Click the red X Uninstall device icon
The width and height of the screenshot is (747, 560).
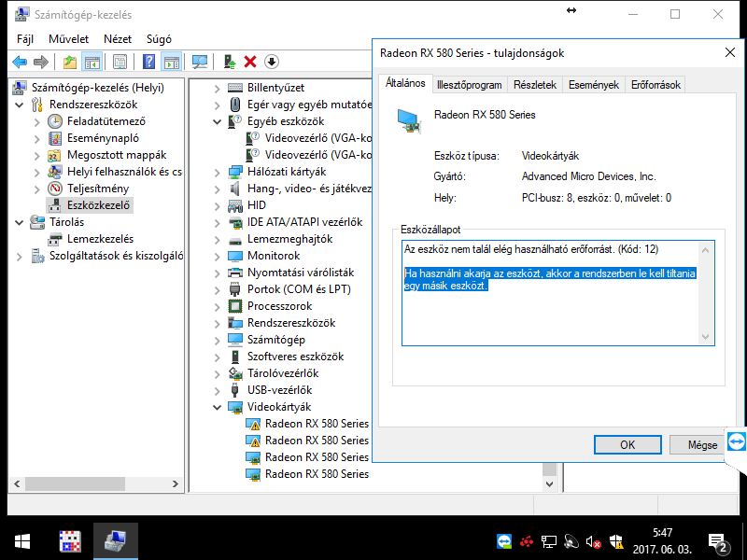point(250,62)
